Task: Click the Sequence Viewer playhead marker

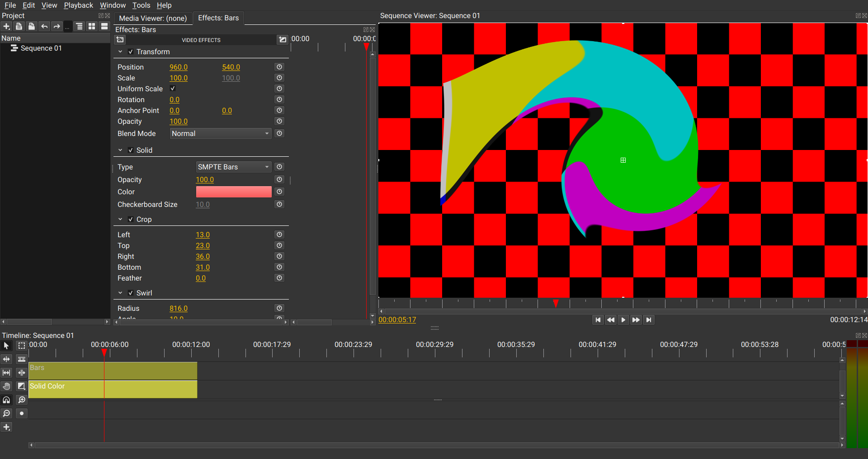Action: pos(556,303)
